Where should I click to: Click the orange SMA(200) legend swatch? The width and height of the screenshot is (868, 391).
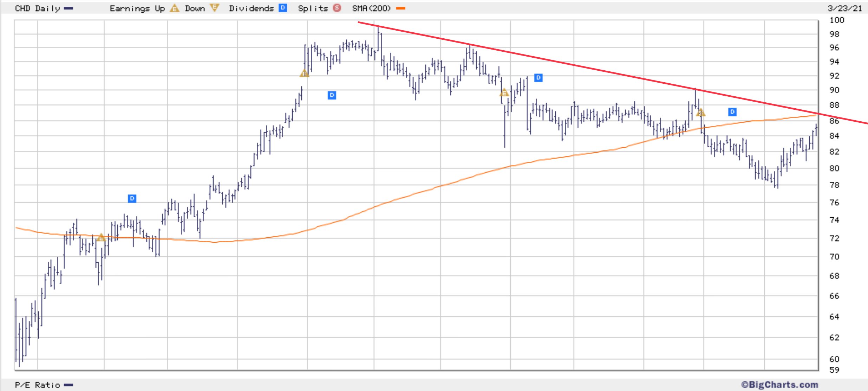400,8
